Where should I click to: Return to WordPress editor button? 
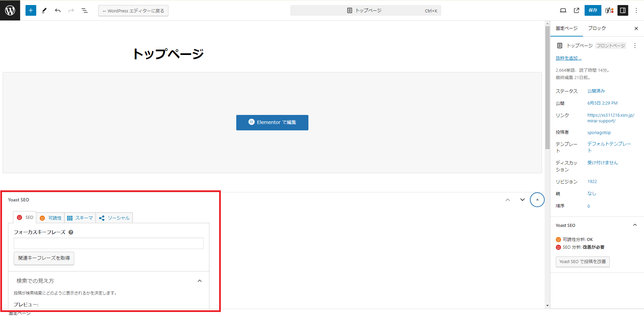[x=133, y=11]
